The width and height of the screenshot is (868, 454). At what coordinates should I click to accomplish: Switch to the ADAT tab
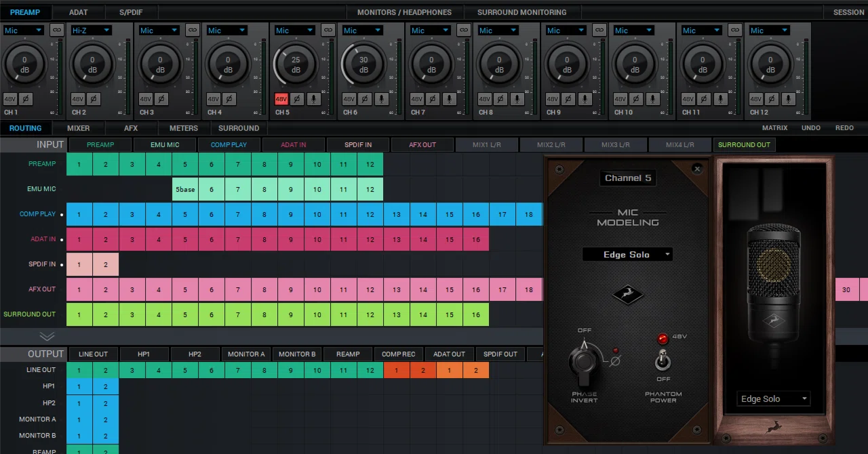pos(78,12)
